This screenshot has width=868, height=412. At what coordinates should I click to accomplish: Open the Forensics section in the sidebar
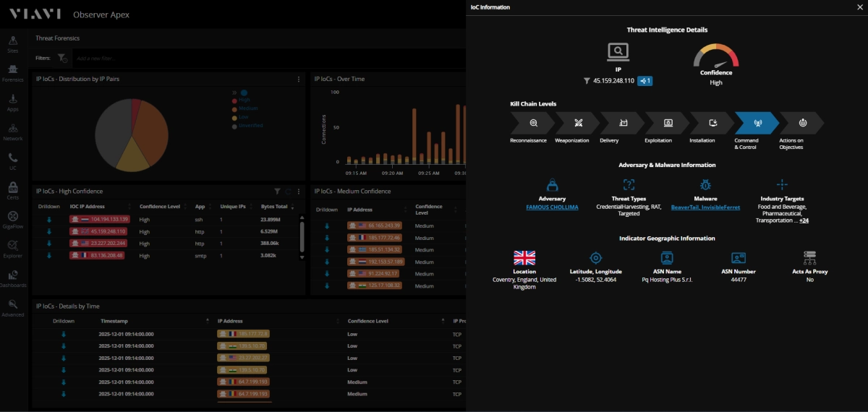[13, 72]
